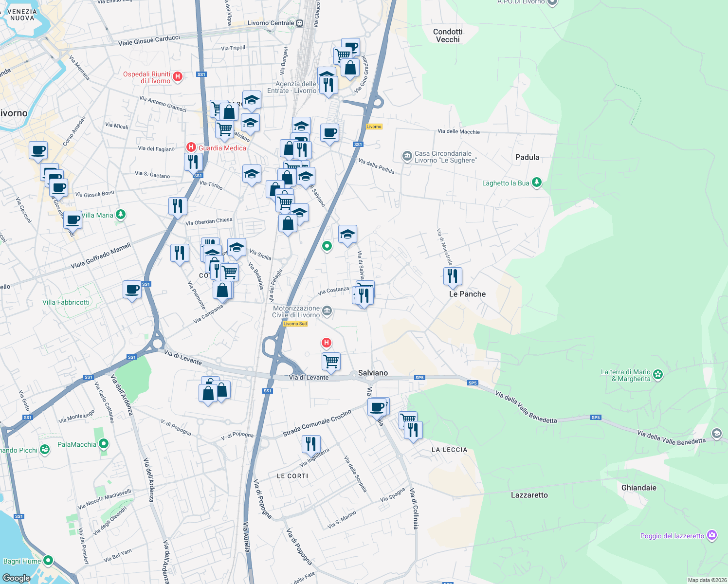Click the Map data copyright text
Viewport: 728px width, 584px height.
(x=705, y=580)
